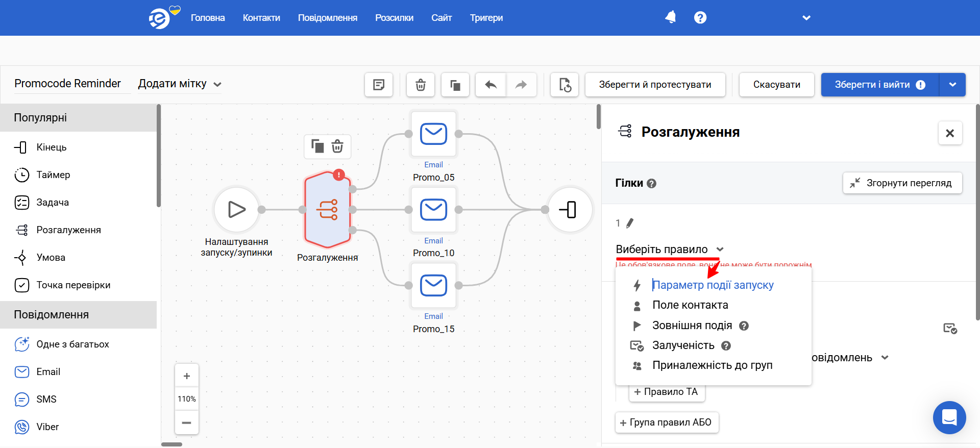Add the Кінець block from sidebar
Screen dimensions: 980x448
(x=51, y=147)
